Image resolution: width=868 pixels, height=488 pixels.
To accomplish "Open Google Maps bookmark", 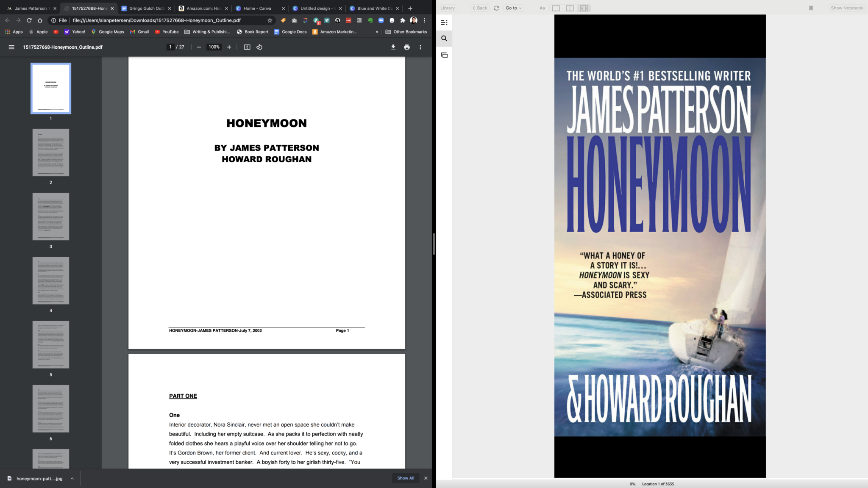I will coord(107,32).
